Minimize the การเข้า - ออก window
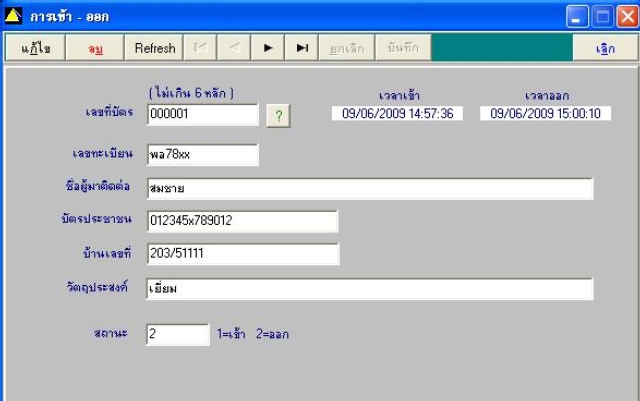 (x=577, y=17)
